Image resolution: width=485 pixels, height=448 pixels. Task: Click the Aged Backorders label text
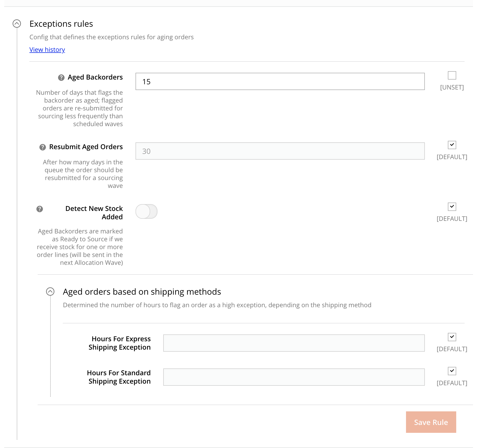[95, 77]
